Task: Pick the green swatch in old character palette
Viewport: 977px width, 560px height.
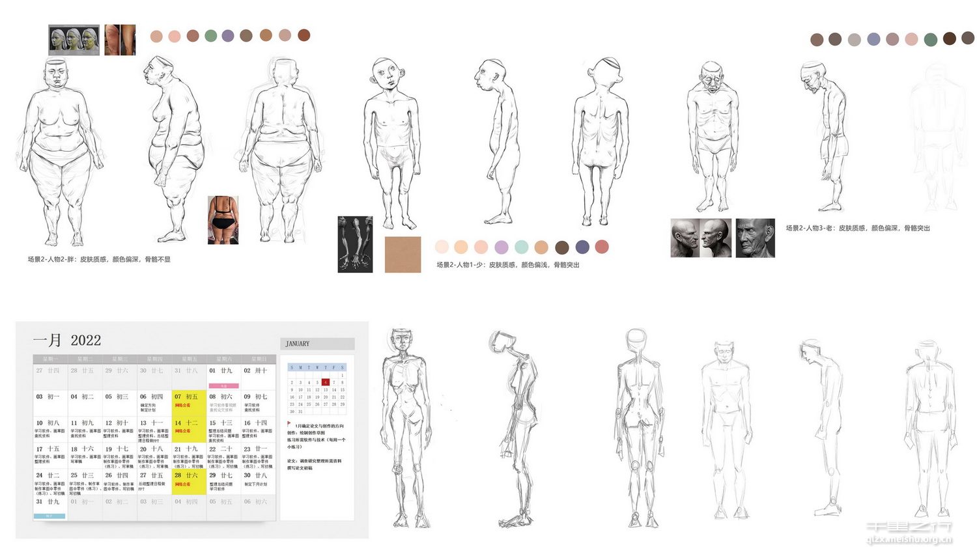Action: coord(931,40)
